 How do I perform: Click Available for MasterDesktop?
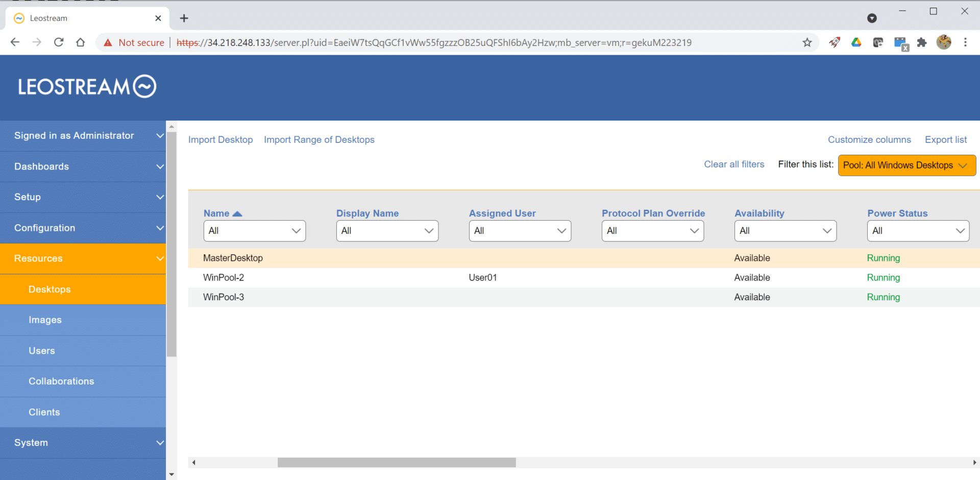(752, 258)
